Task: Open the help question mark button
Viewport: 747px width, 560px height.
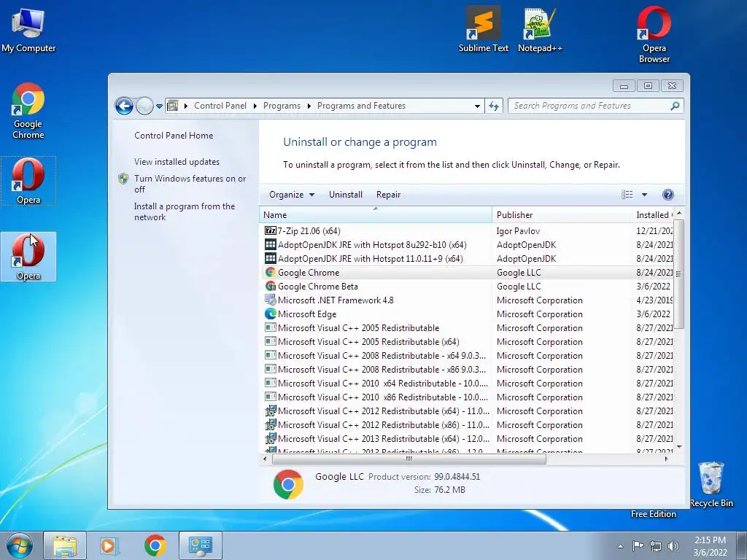Action: (x=668, y=194)
